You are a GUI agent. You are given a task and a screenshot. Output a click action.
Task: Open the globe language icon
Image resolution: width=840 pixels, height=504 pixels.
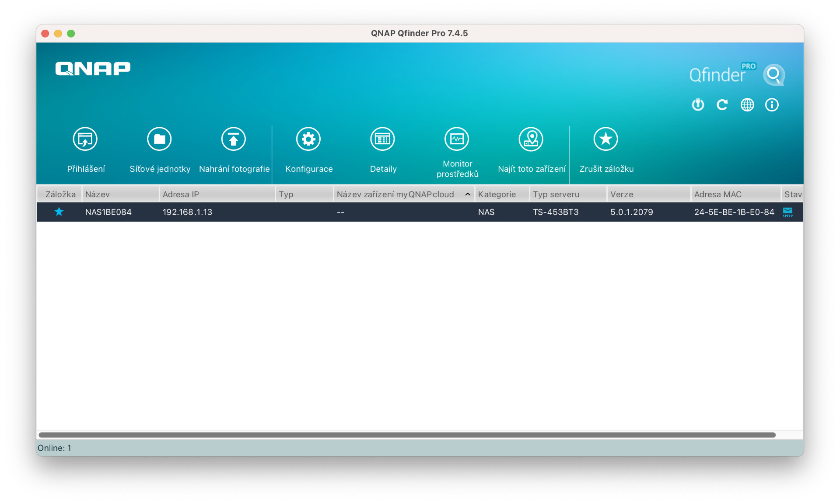[x=747, y=105]
